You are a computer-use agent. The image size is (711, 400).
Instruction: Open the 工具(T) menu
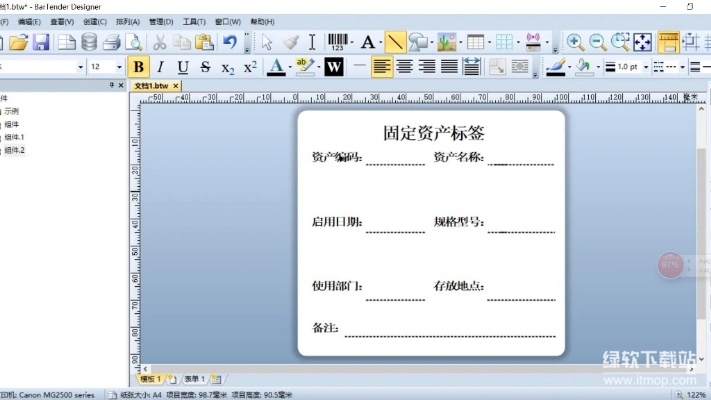194,21
